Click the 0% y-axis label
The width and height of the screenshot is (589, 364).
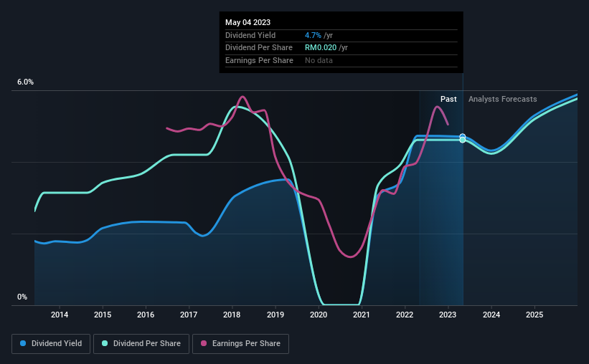pos(22,297)
